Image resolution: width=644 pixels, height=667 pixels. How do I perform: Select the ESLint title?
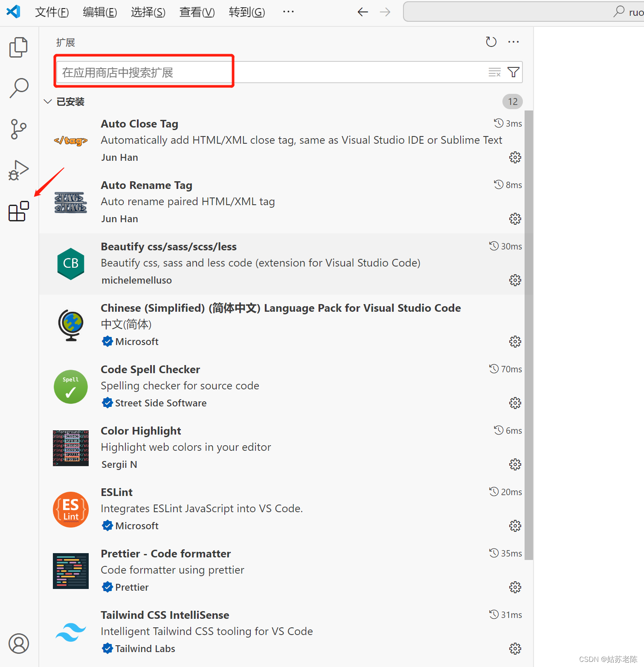pyautogui.click(x=116, y=492)
